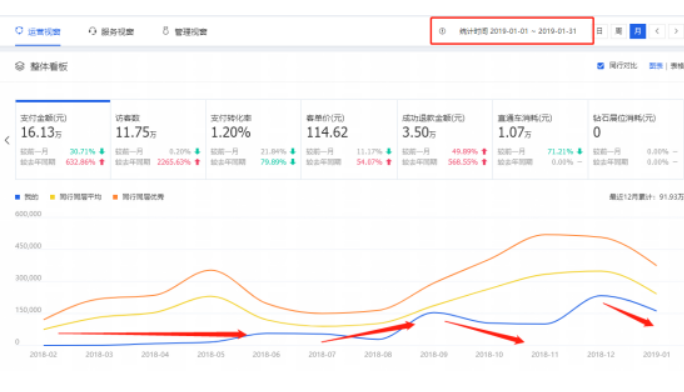684x392 pixels.
Task: Switch to 图表 chart view
Action: pos(656,66)
